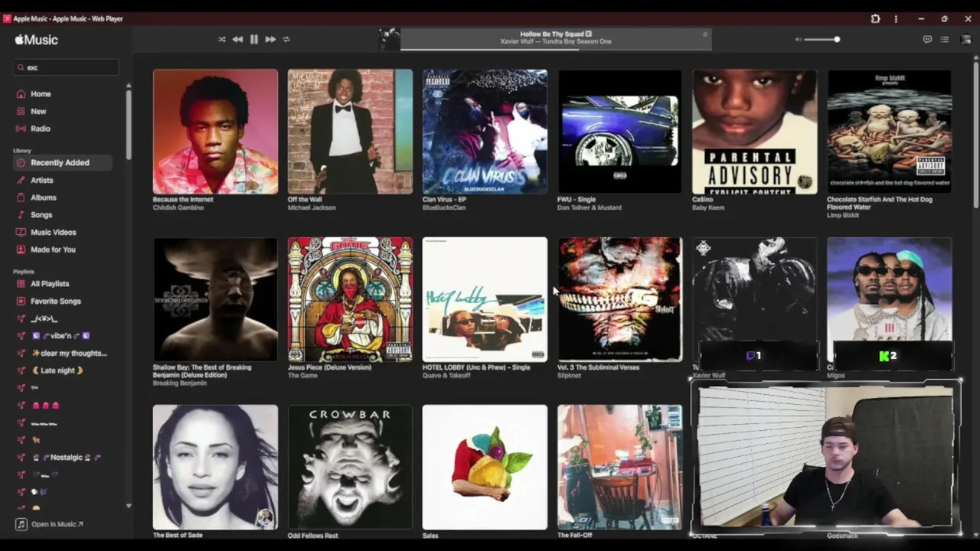
Task: Open Chocolate Starfish album cover
Action: tap(890, 132)
